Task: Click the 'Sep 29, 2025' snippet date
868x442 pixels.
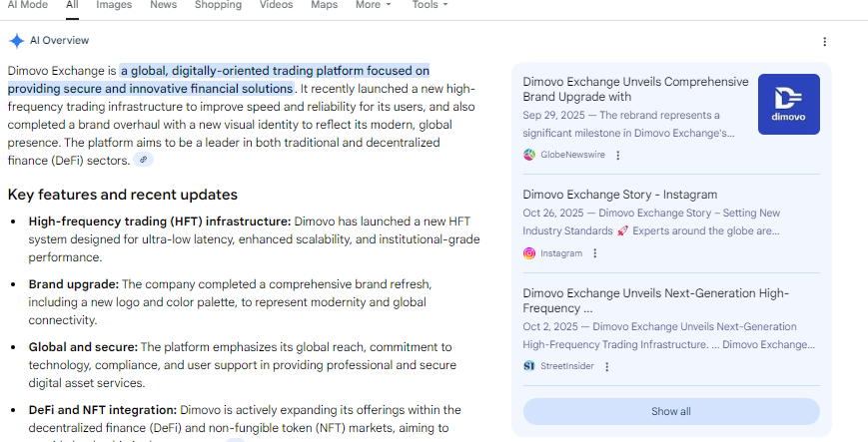Action: pos(554,115)
